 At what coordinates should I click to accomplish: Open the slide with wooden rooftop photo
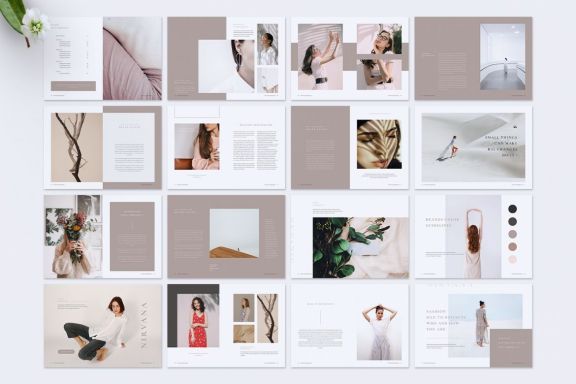tap(226, 237)
